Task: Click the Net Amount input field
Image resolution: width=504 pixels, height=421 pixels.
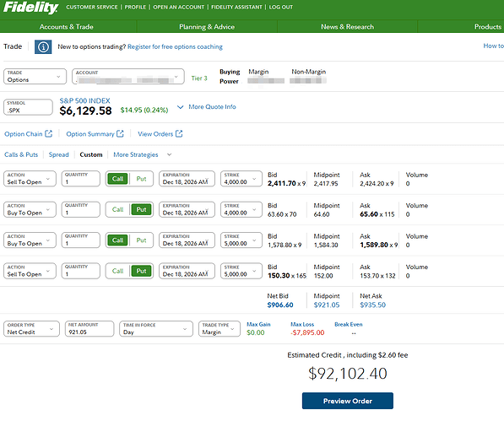Action: tap(89, 329)
